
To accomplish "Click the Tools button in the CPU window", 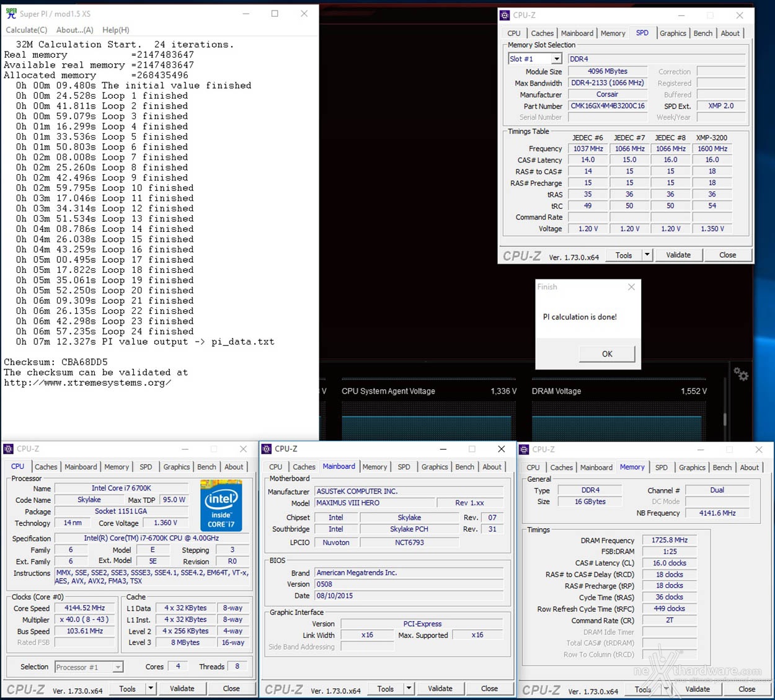I will click(x=127, y=689).
